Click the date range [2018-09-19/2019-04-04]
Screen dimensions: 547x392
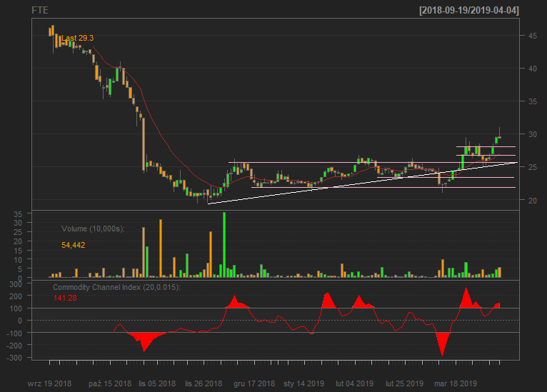pyautogui.click(x=469, y=11)
